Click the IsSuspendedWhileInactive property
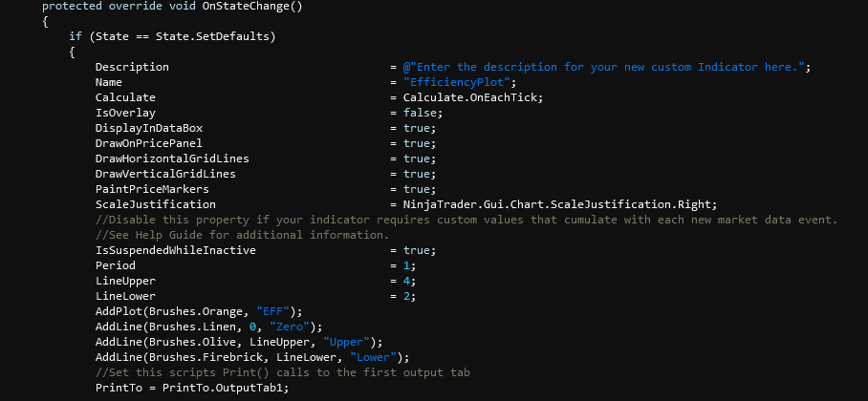Viewport: 868px width, 401px height. (x=176, y=250)
